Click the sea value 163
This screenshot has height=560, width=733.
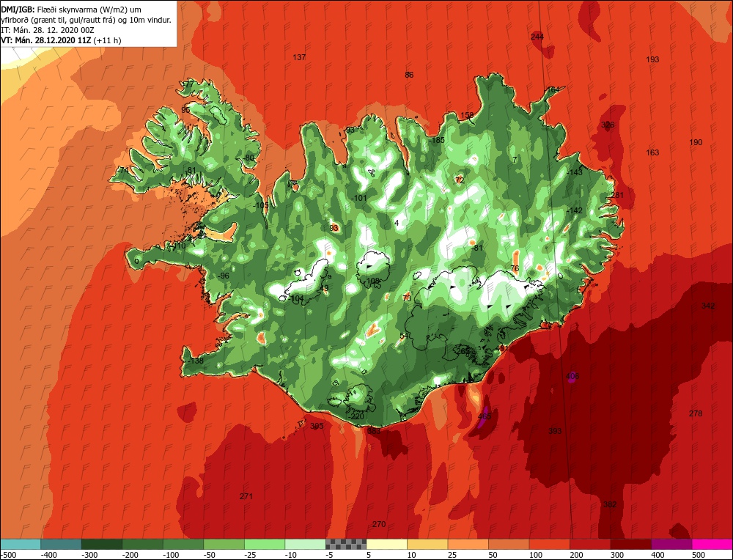pos(652,152)
